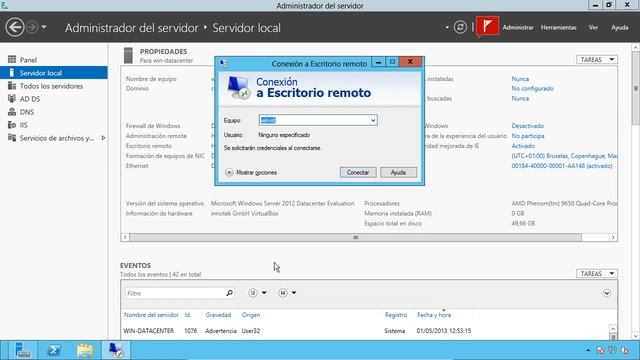Click the forward navigation arrow

click(32, 28)
